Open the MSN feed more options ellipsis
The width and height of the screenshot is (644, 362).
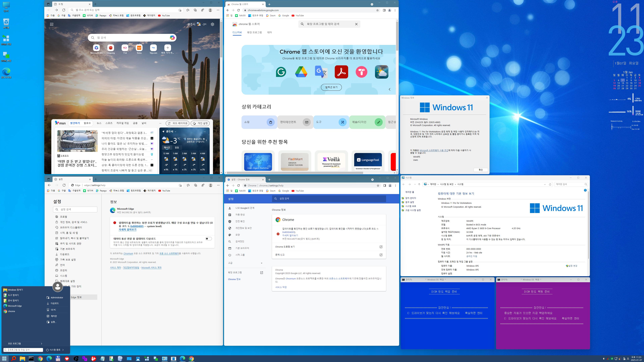(x=160, y=123)
